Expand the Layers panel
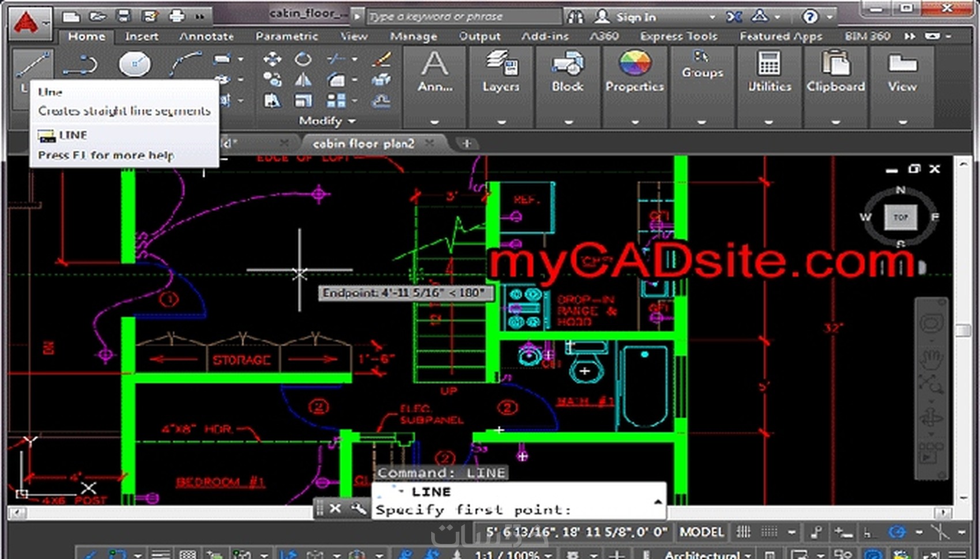Image resolution: width=980 pixels, height=559 pixels. (x=502, y=122)
